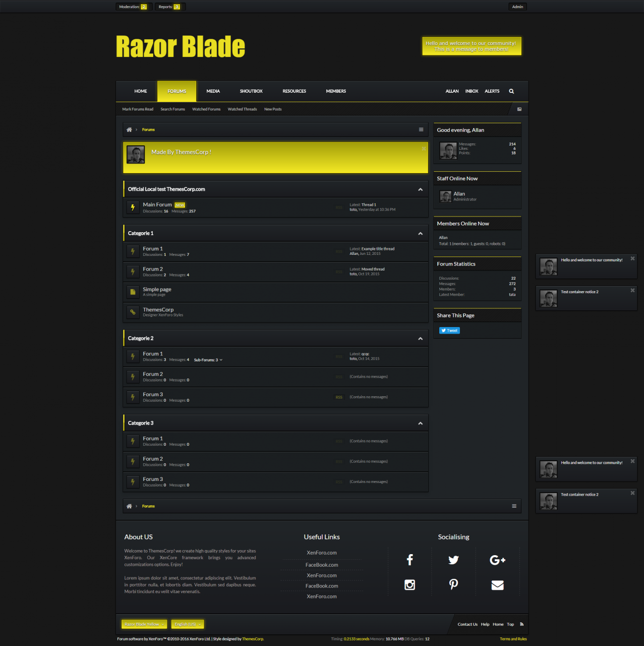Viewport: 644px width, 646px height.
Task: Open the search magnifier in the navbar
Action: click(511, 91)
